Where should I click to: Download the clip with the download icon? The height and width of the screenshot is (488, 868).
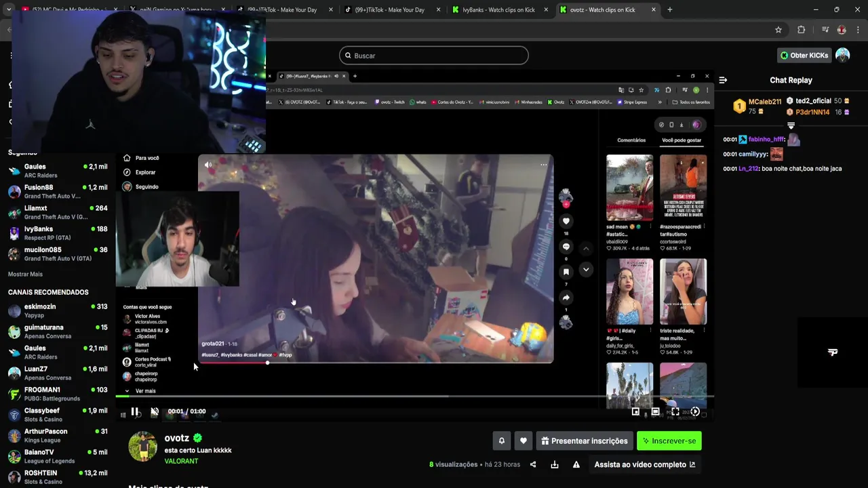pyautogui.click(x=555, y=464)
